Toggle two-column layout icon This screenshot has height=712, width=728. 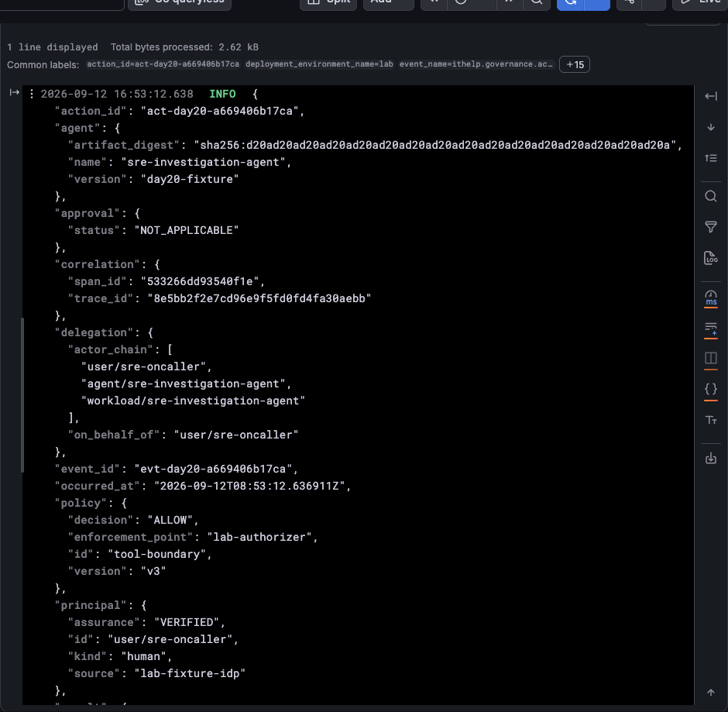(x=711, y=359)
